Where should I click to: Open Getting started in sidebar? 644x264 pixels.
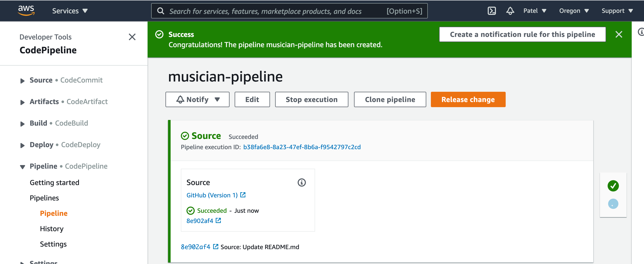(x=55, y=182)
